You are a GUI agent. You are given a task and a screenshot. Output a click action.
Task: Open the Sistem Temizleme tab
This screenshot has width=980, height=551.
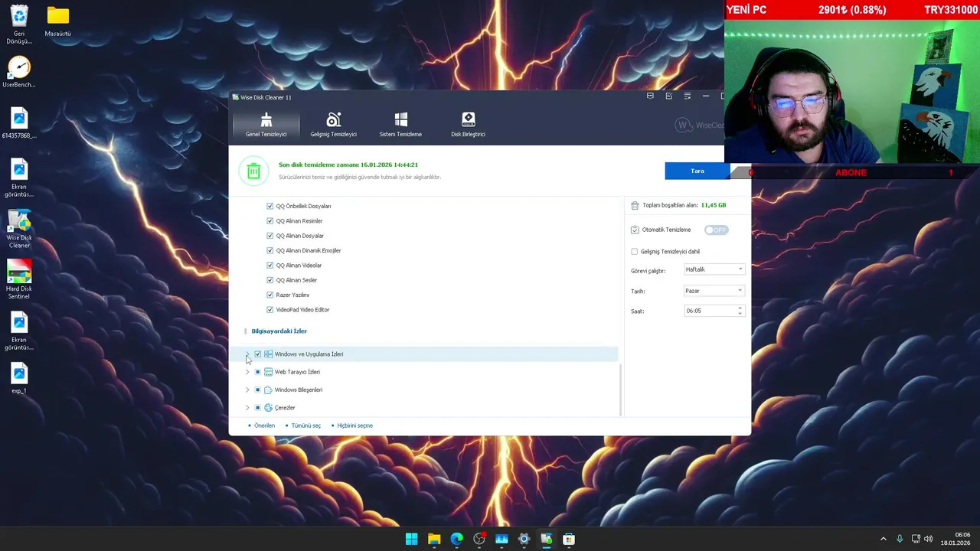coord(400,124)
